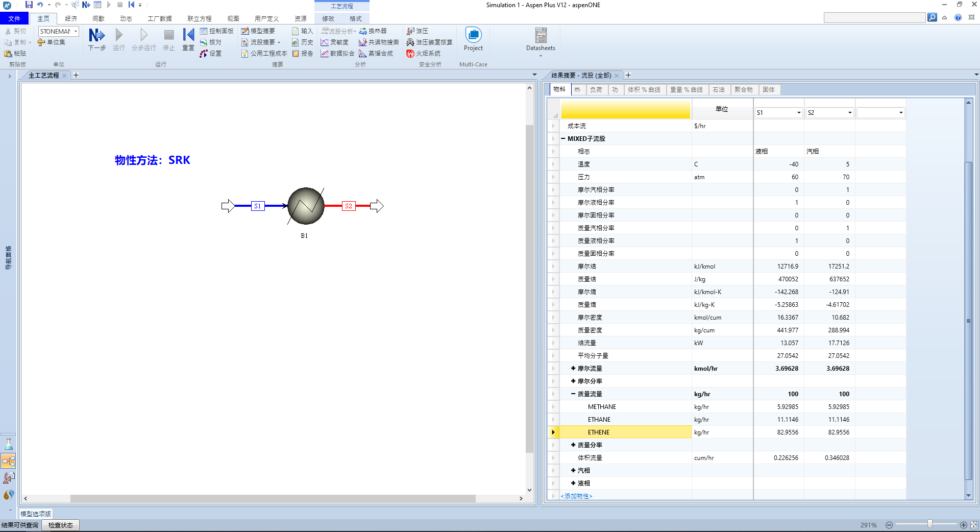Screen dimensions: 980x532
Task: Click the Run (运行) play icon
Action: pyautogui.click(x=119, y=35)
